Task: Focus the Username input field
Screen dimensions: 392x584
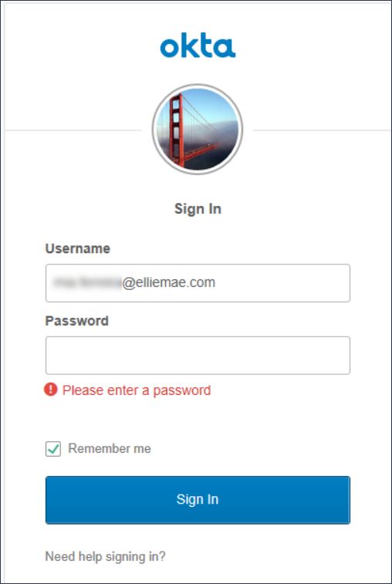Action: point(198,283)
